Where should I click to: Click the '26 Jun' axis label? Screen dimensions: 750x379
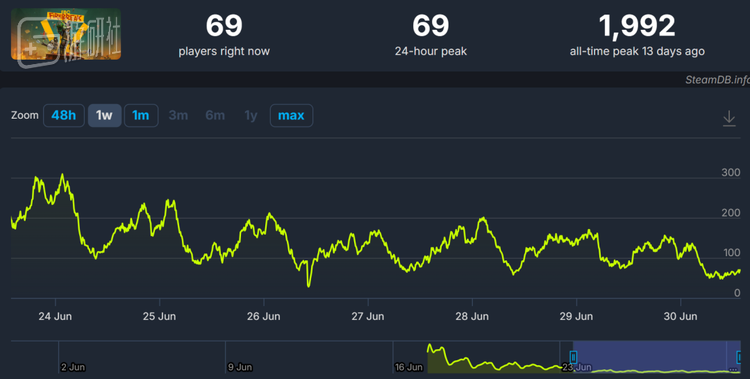coord(264,316)
